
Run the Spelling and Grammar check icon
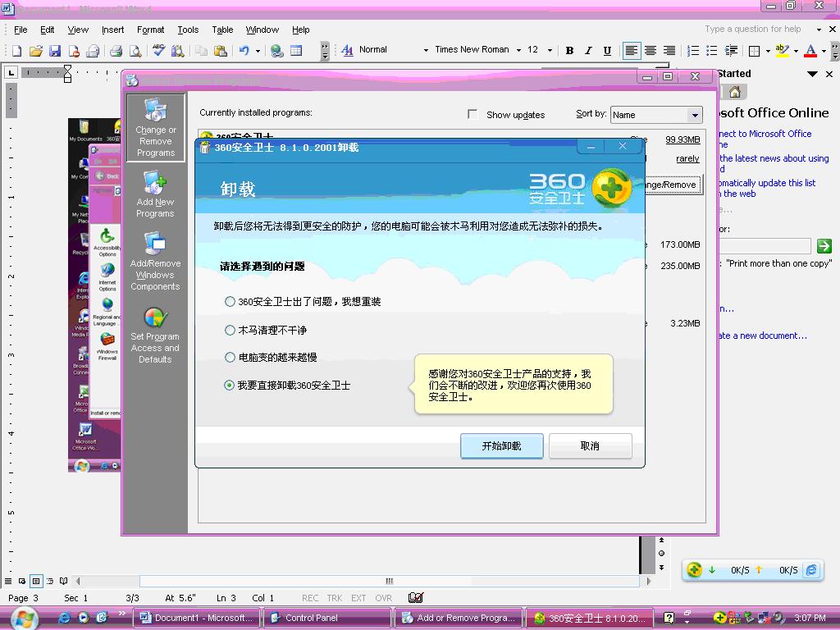[158, 50]
